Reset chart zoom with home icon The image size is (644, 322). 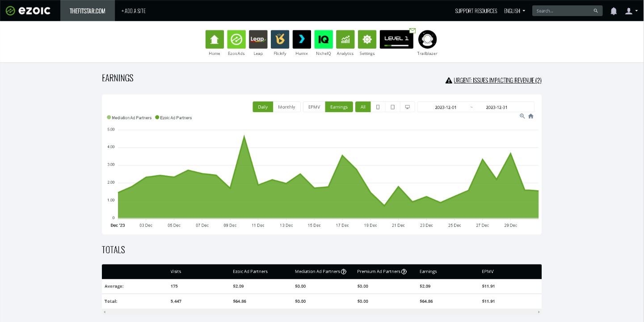[x=531, y=116]
